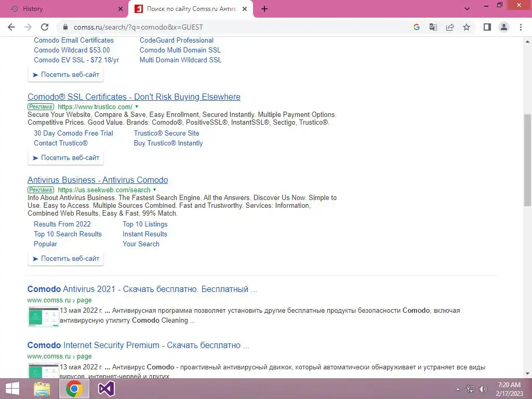This screenshot has height=399, width=532.
Task: Open the tab search chevron
Action: (467, 9)
